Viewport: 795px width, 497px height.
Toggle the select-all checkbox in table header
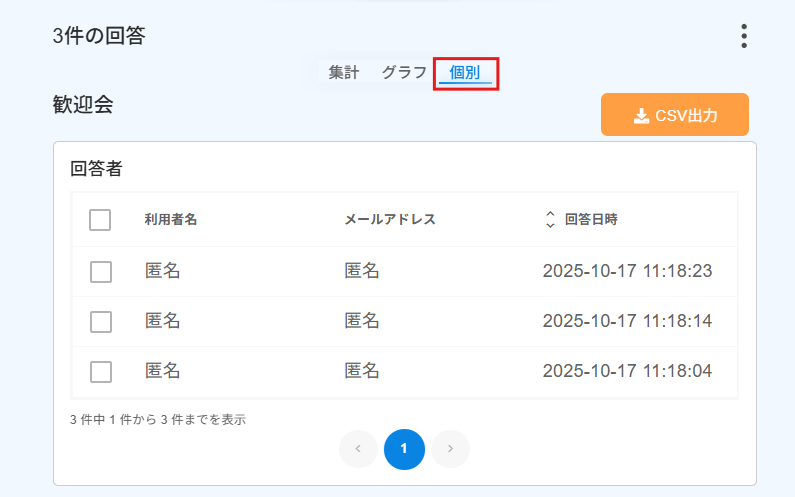click(100, 220)
